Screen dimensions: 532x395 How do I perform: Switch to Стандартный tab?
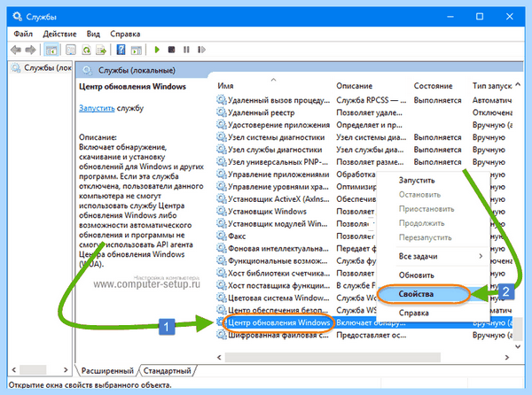168,370
